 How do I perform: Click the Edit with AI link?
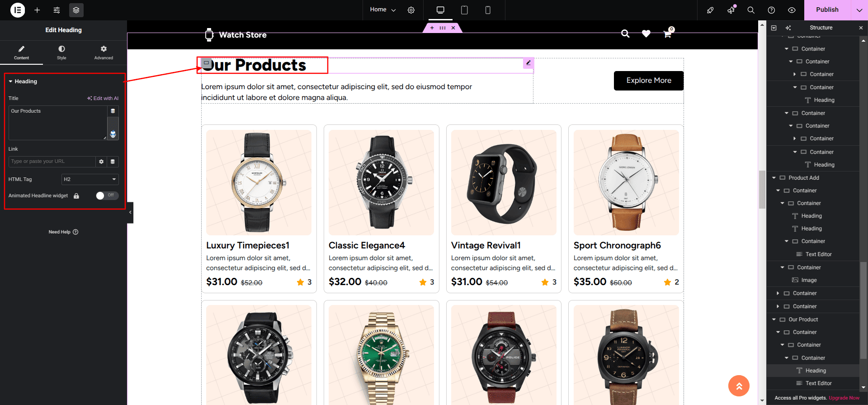(x=103, y=98)
